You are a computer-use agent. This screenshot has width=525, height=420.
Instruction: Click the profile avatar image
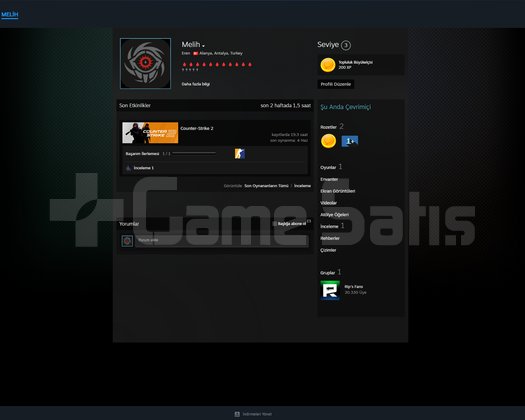(x=145, y=63)
